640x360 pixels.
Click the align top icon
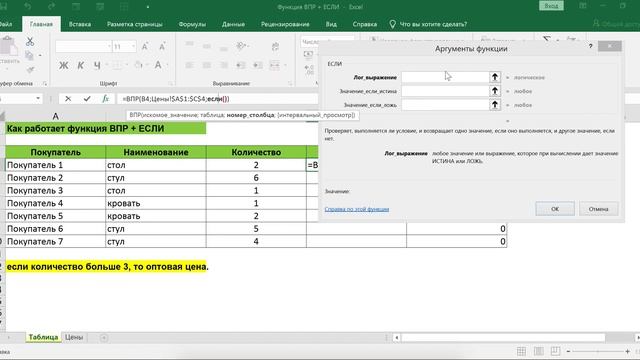[x=189, y=44]
